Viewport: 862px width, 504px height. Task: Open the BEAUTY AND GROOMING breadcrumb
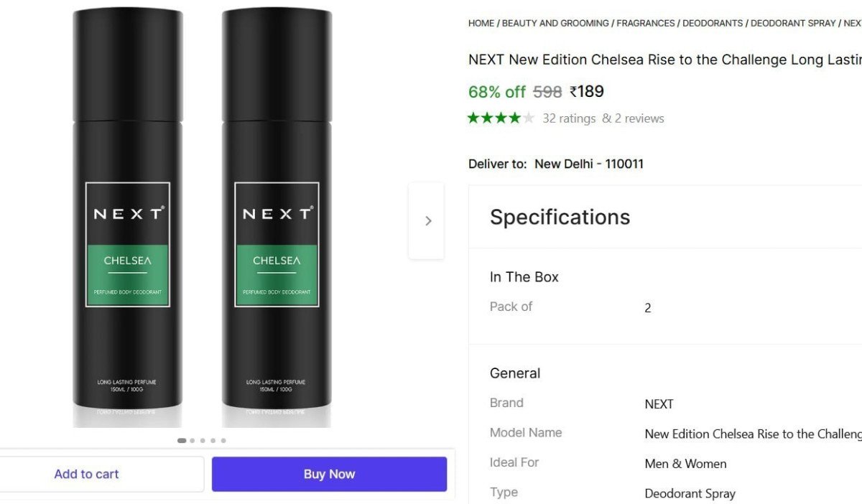(555, 24)
